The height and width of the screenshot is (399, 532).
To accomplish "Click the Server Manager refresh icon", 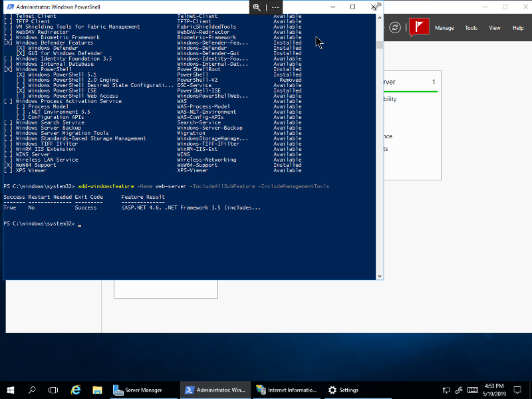I will point(394,27).
